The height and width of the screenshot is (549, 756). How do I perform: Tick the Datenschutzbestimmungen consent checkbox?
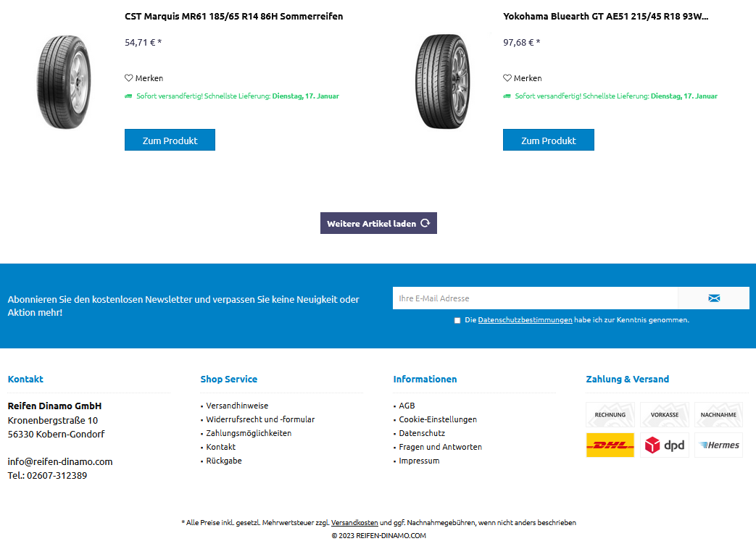tap(457, 320)
